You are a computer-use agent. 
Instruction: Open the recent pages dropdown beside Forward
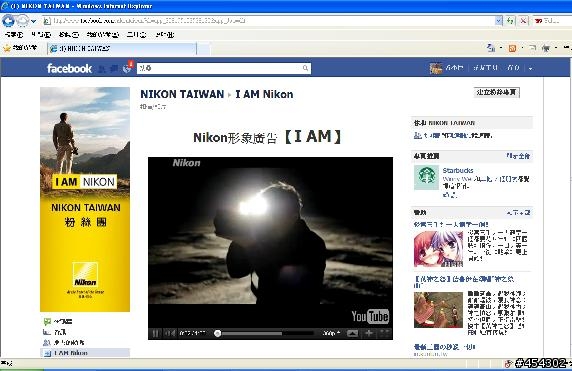(34, 21)
